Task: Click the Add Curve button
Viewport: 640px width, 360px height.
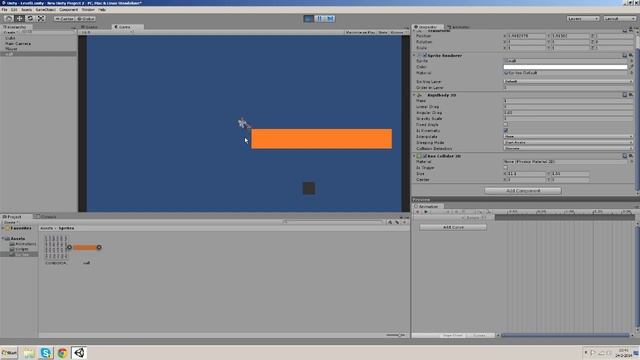Action: click(453, 227)
